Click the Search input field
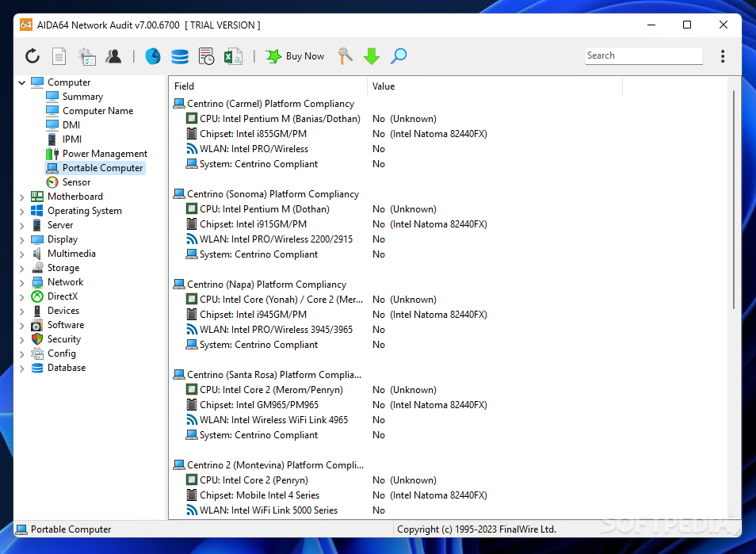 tap(643, 55)
